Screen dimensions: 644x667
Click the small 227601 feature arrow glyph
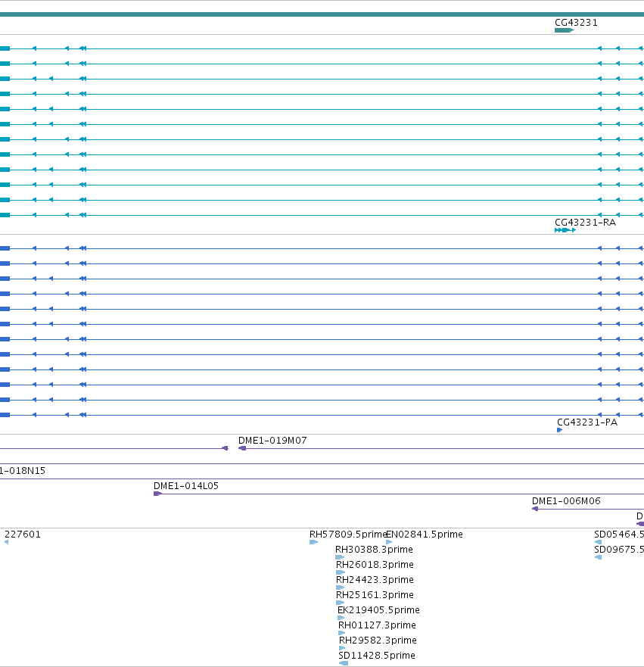[x=6, y=542]
